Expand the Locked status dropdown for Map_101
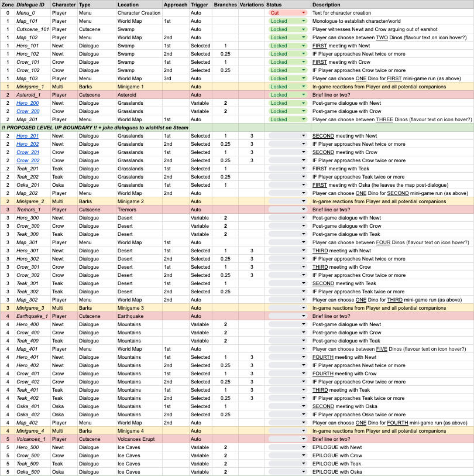Screen dimensions: 474x476 (303, 20)
